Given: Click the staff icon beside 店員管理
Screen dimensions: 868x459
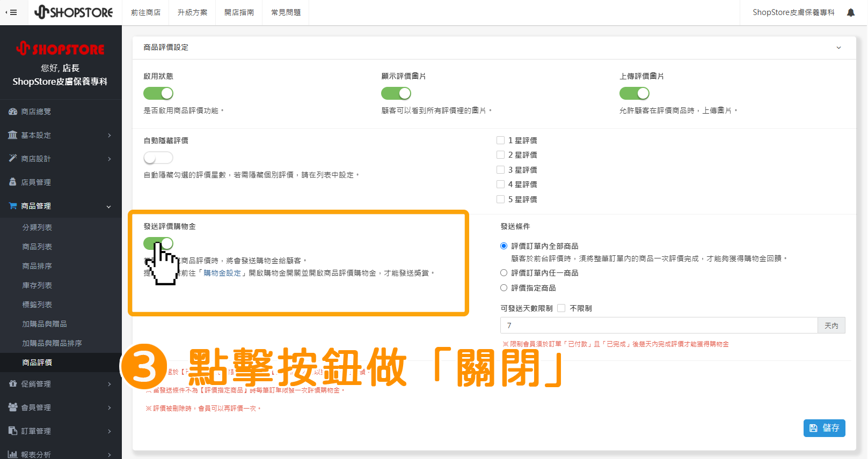Looking at the screenshot, I should pyautogui.click(x=13, y=182).
